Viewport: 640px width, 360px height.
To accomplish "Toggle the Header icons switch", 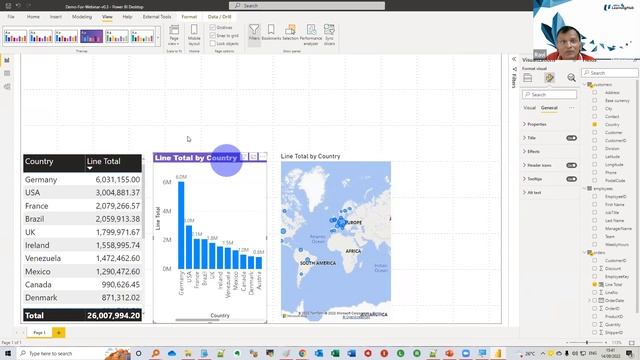I will click(571, 165).
